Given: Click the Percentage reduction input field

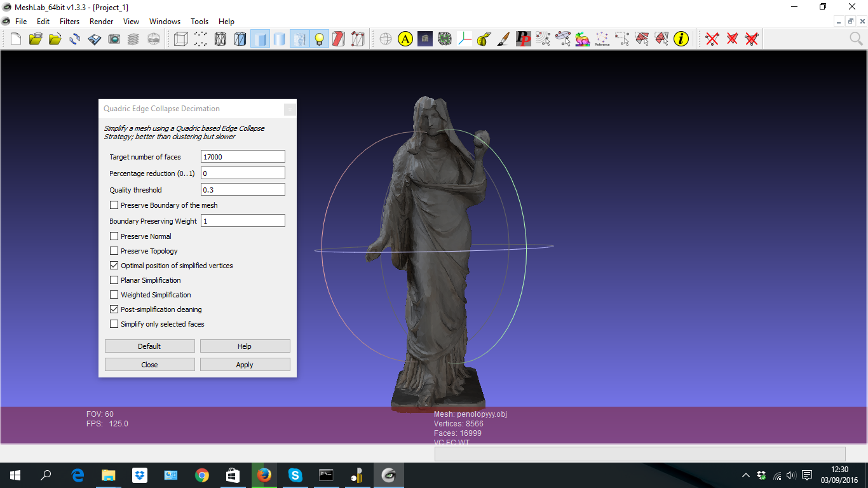Looking at the screenshot, I should pos(243,173).
